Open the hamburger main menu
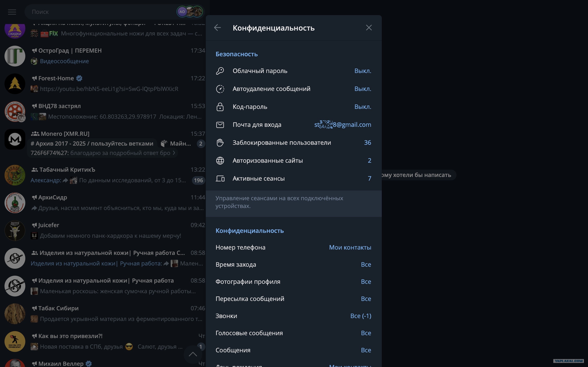 [12, 12]
